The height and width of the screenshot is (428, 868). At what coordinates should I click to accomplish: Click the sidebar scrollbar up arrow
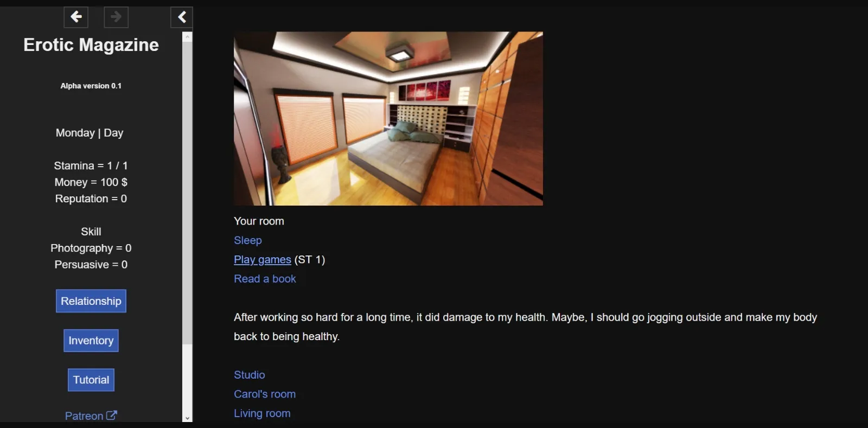(x=188, y=37)
